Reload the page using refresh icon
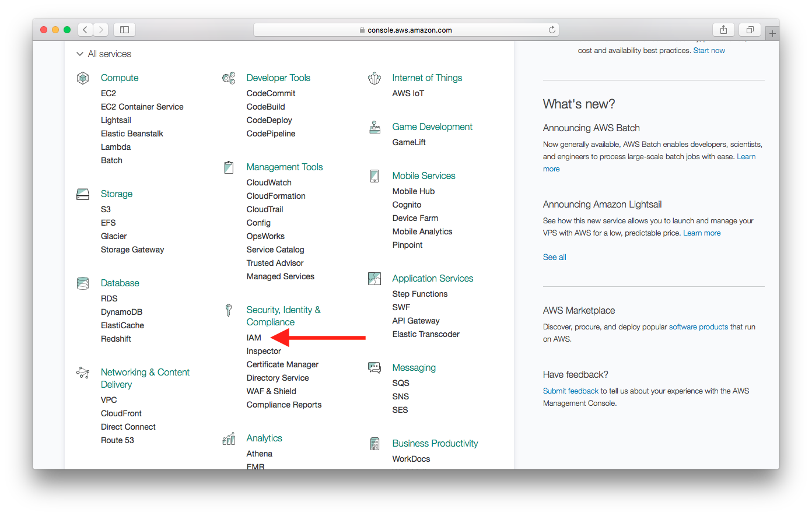This screenshot has height=516, width=812. tap(552, 30)
